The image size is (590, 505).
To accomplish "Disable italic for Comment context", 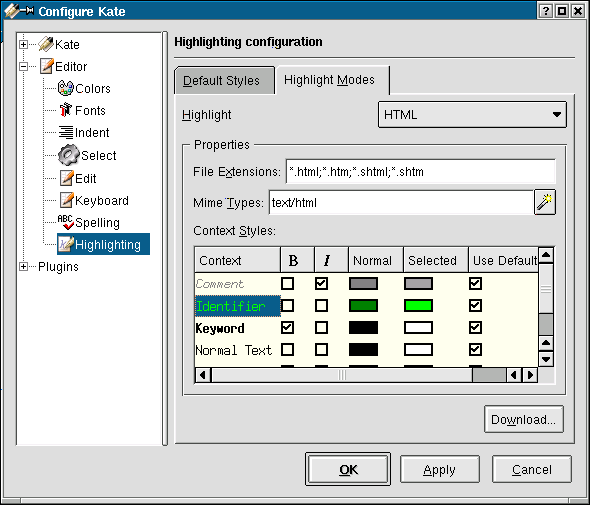I will pos(321,283).
